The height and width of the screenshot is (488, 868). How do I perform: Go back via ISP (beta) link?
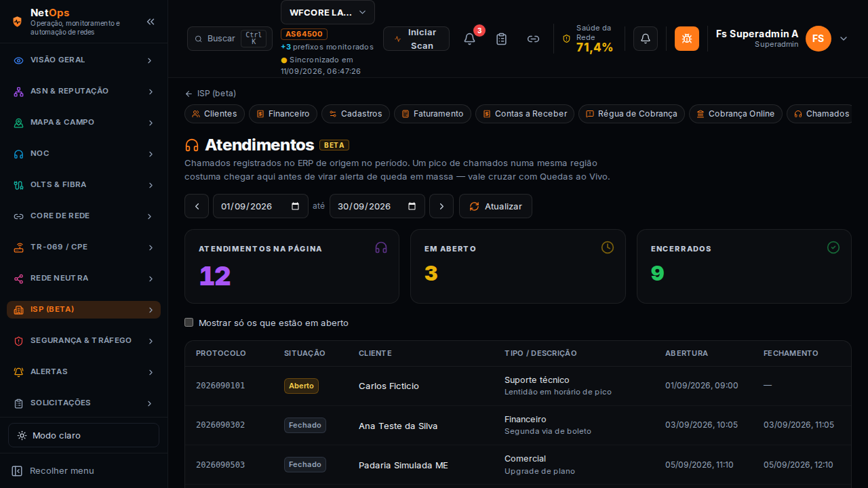(210, 94)
